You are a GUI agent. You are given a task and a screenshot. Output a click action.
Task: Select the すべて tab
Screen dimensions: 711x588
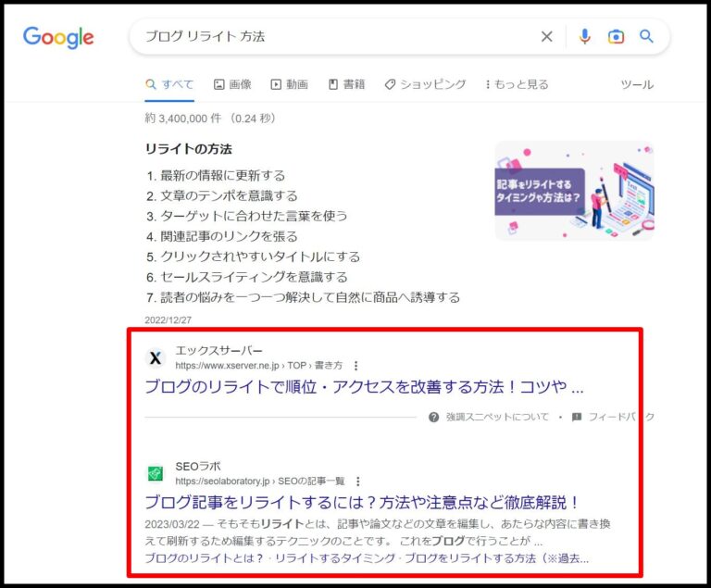click(x=169, y=84)
